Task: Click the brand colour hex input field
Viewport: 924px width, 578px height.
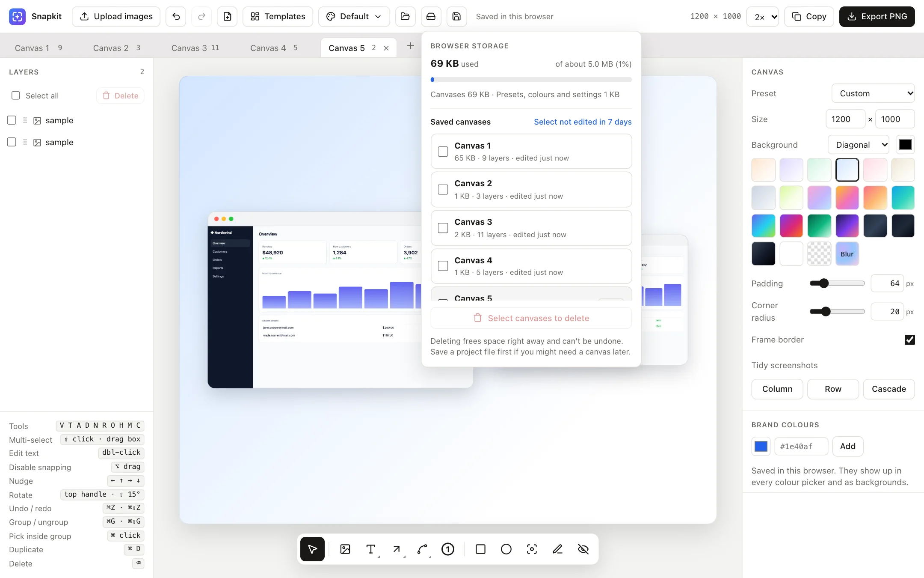Action: (801, 446)
